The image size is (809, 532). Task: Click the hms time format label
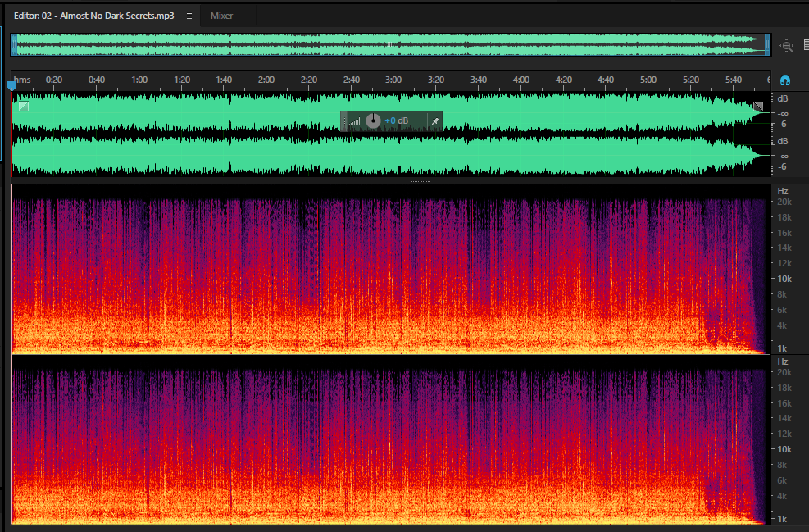pos(22,80)
